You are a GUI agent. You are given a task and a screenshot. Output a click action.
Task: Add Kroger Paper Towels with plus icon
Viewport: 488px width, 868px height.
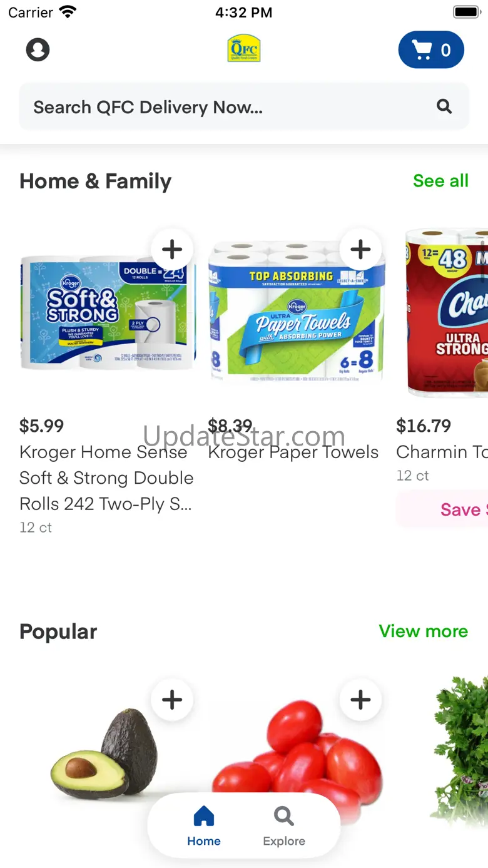360,249
